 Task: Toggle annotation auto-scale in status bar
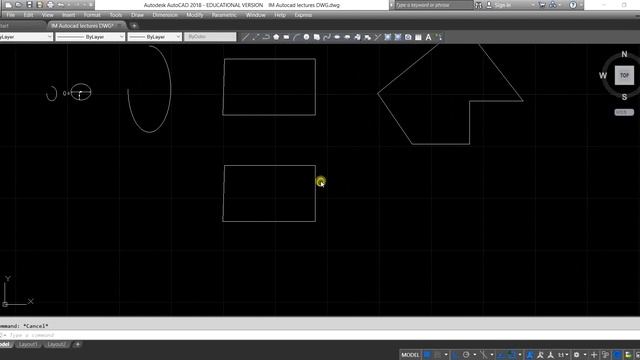click(x=540, y=355)
